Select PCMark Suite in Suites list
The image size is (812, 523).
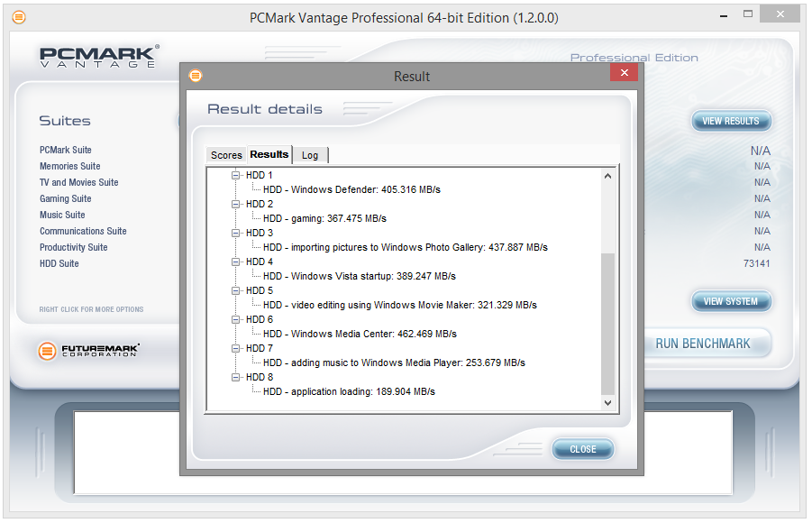[x=66, y=150]
